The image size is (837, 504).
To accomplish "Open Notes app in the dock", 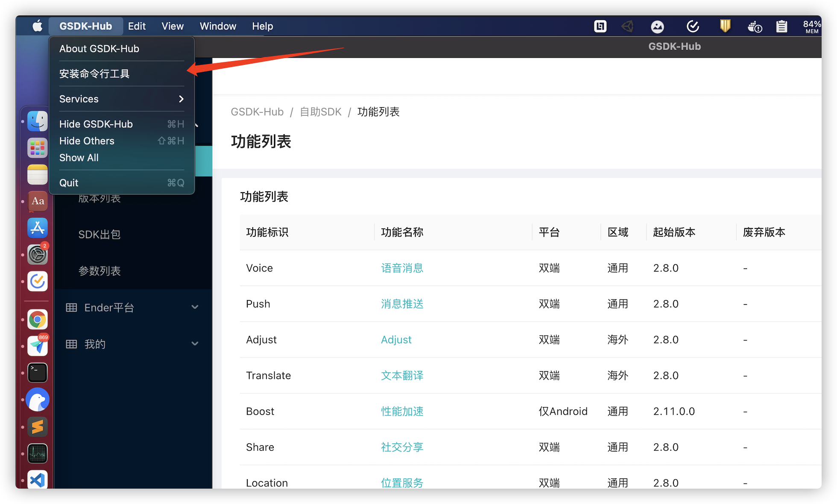I will 38,174.
